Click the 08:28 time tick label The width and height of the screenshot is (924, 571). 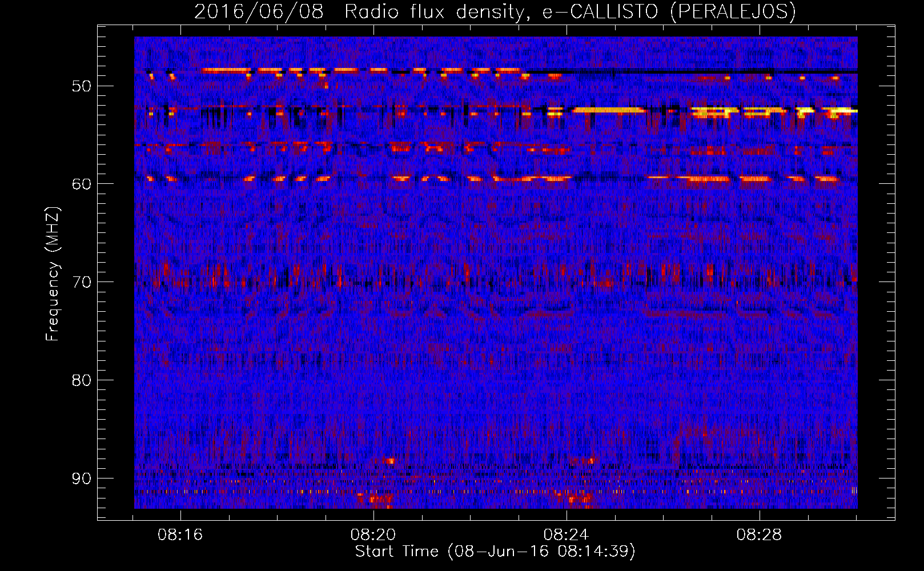click(760, 535)
